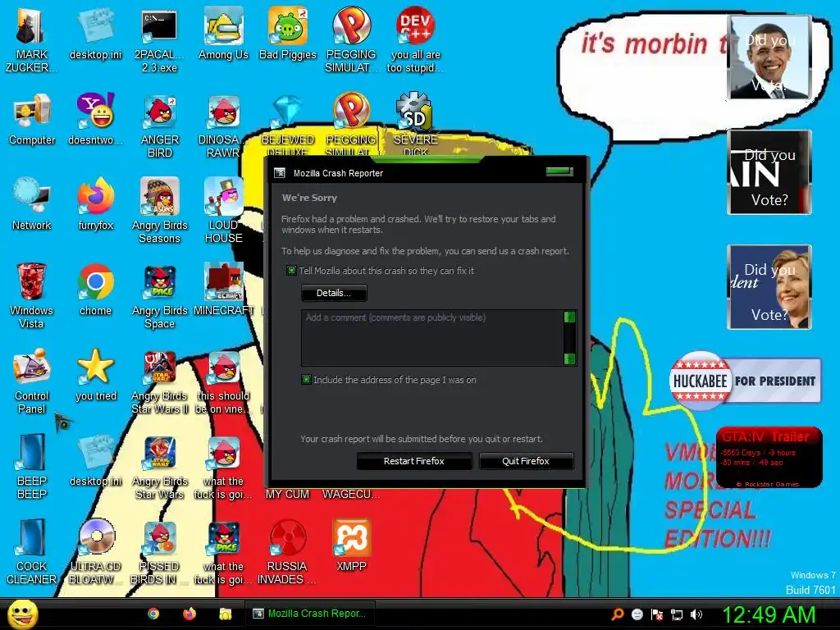Click Restart Firefox
The height and width of the screenshot is (630, 840).
click(414, 461)
